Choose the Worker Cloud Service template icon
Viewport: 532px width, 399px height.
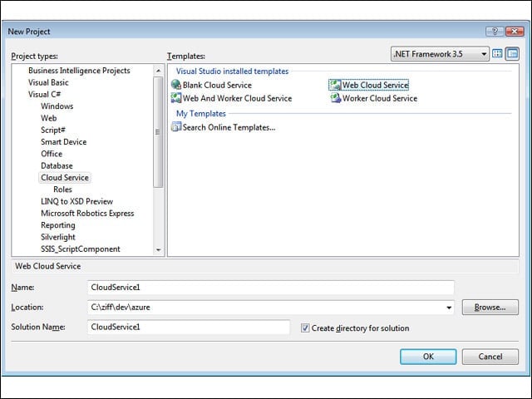click(336, 98)
